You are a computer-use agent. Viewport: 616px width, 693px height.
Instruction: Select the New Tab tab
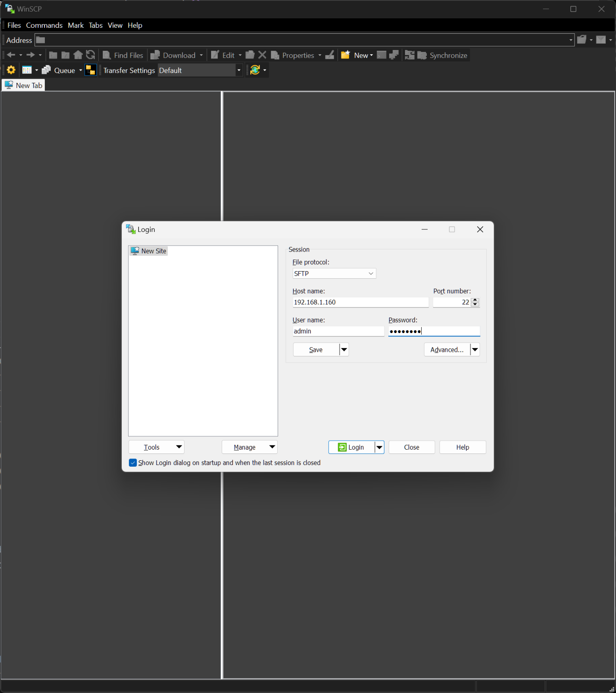point(23,85)
